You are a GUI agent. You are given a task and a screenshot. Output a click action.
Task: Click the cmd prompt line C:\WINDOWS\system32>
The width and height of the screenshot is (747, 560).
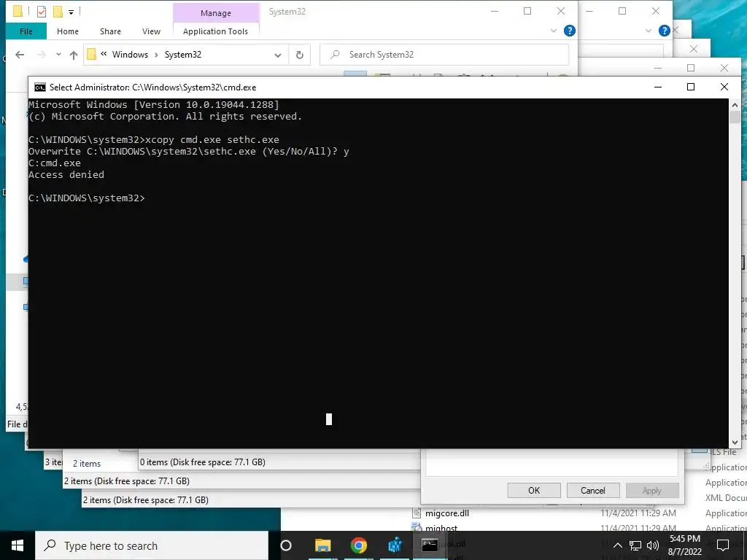[86, 198]
